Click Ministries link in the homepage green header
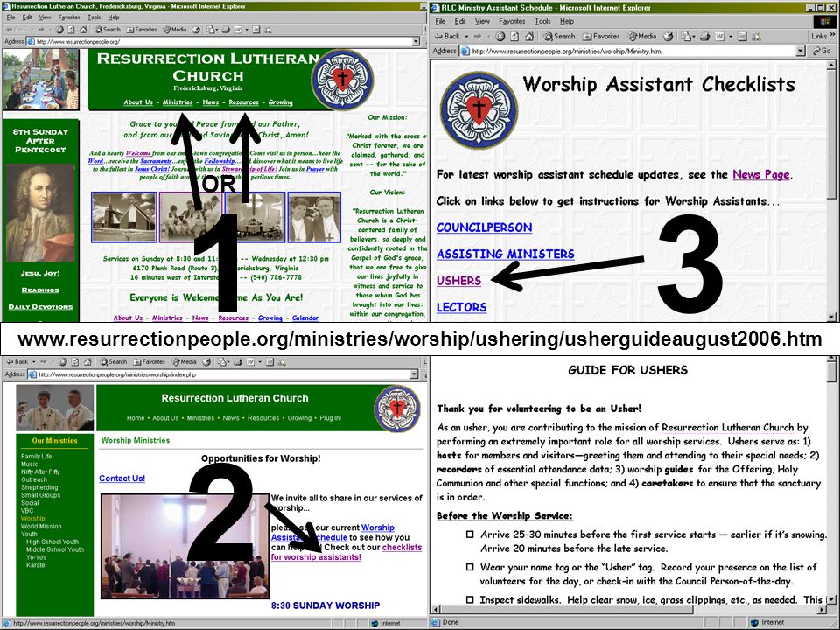The height and width of the screenshot is (630, 840). (x=178, y=101)
